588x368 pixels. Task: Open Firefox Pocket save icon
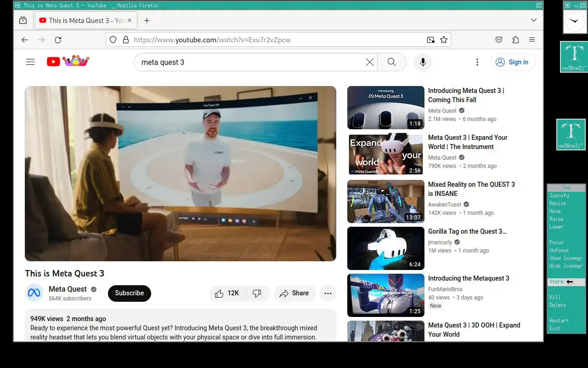(x=499, y=40)
